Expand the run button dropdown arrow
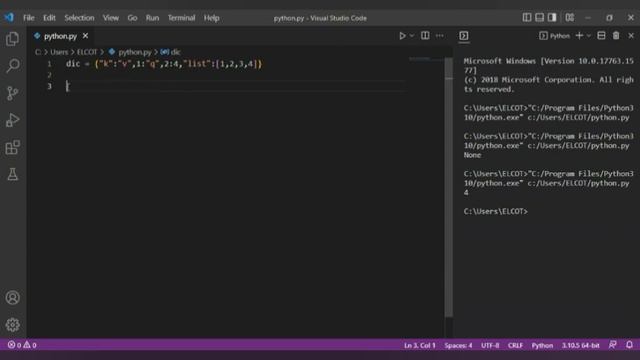Viewport: 640px width, 360px height. (x=411, y=36)
